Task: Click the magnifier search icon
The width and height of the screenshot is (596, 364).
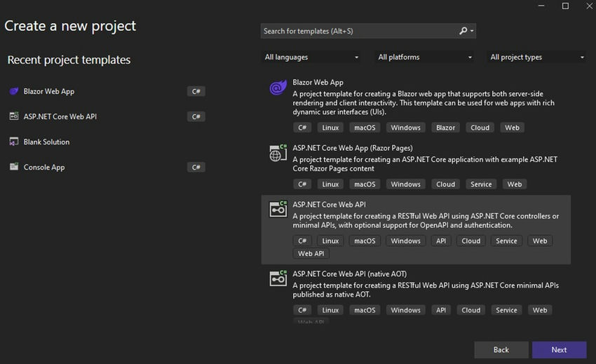Action: (x=463, y=31)
